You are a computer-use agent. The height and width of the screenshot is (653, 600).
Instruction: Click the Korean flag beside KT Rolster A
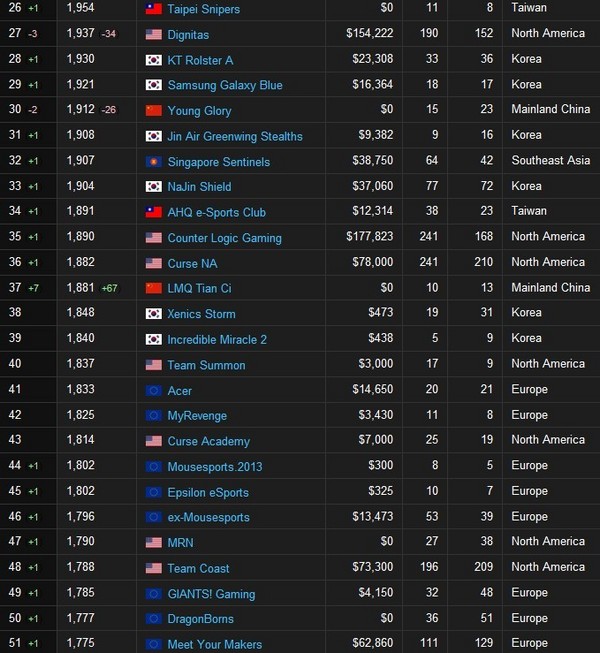(x=153, y=60)
